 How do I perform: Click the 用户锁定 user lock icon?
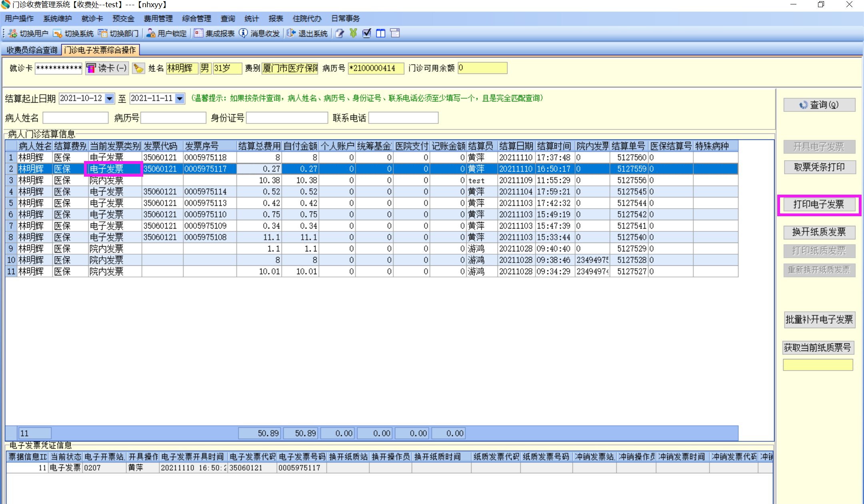click(x=151, y=34)
